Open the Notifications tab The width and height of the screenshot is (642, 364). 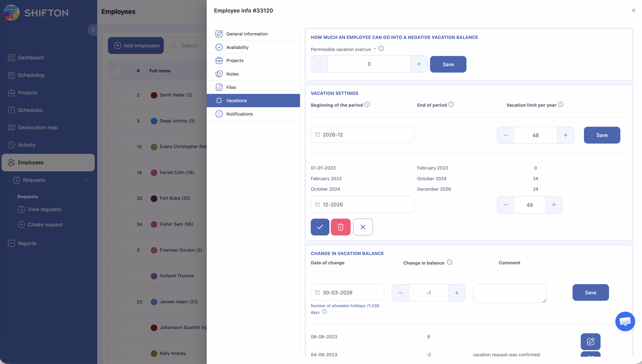[x=239, y=114]
